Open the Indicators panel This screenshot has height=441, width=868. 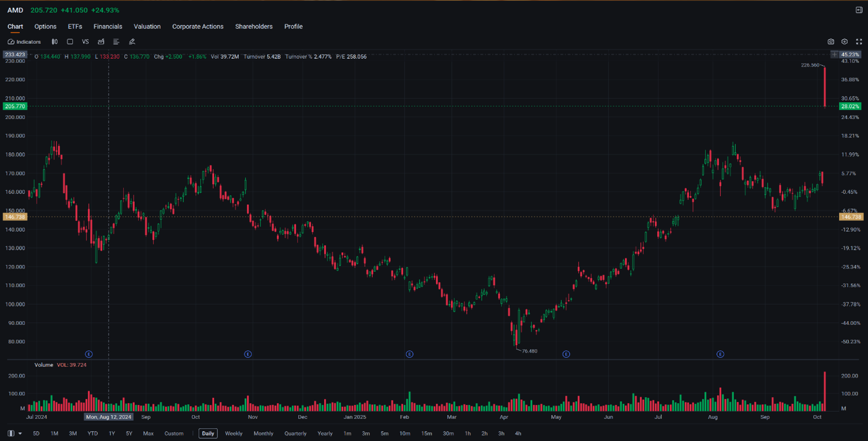pyautogui.click(x=25, y=42)
